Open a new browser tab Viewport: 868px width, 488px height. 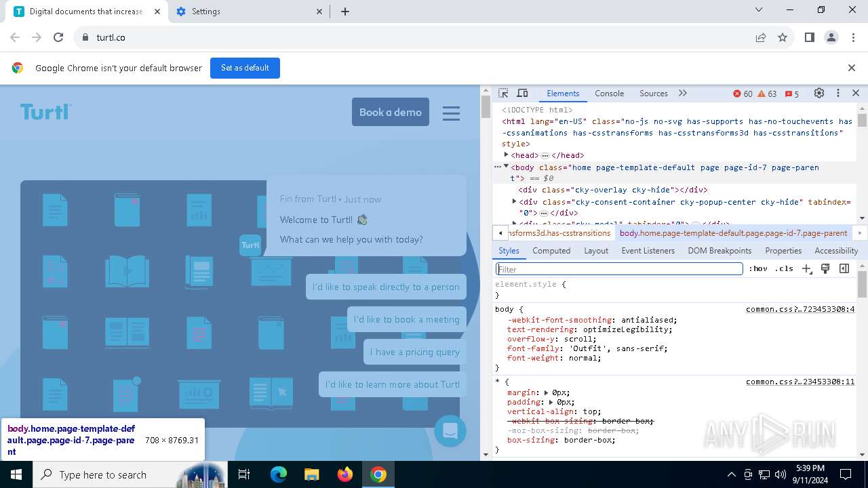344,12
